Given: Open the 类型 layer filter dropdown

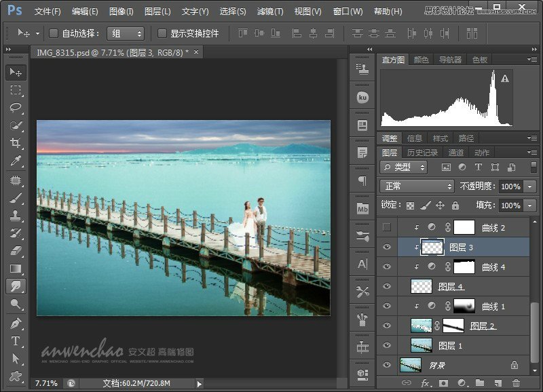Looking at the screenshot, I should 403,168.
